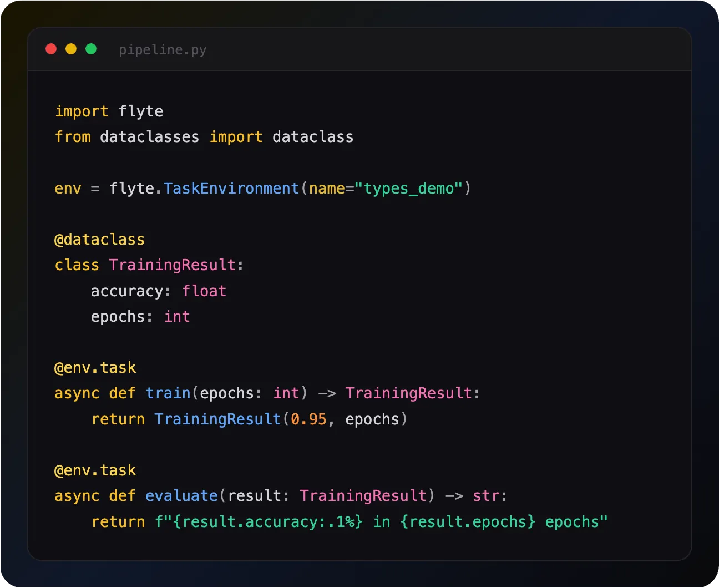Click the TaskEnvironment call in the env line
The image size is (719, 588).
click(231, 189)
